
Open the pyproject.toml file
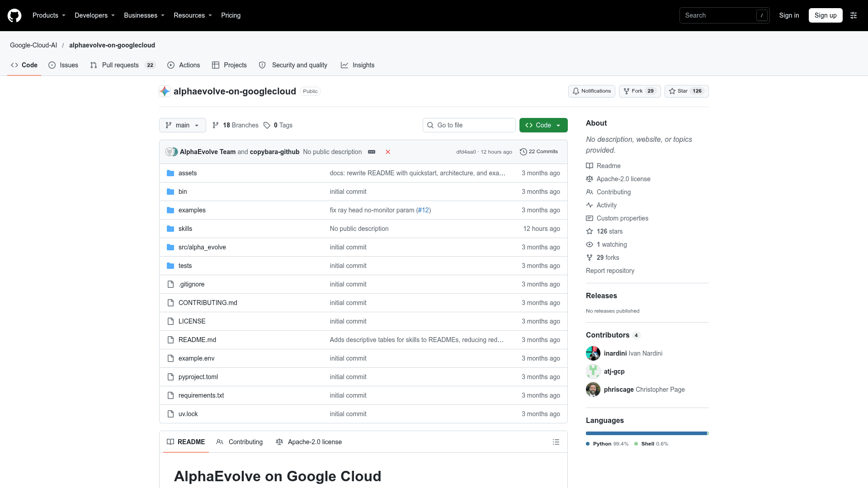[x=198, y=377]
